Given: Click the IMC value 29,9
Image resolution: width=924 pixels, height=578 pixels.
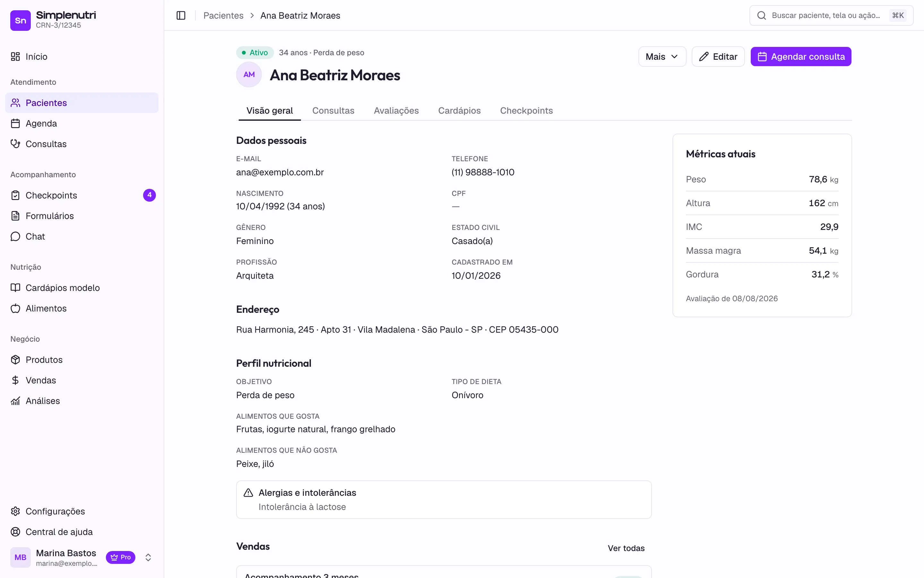Looking at the screenshot, I should point(829,227).
